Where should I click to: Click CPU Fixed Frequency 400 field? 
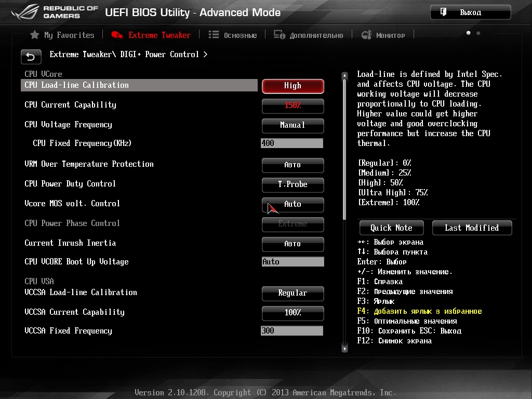(x=292, y=143)
